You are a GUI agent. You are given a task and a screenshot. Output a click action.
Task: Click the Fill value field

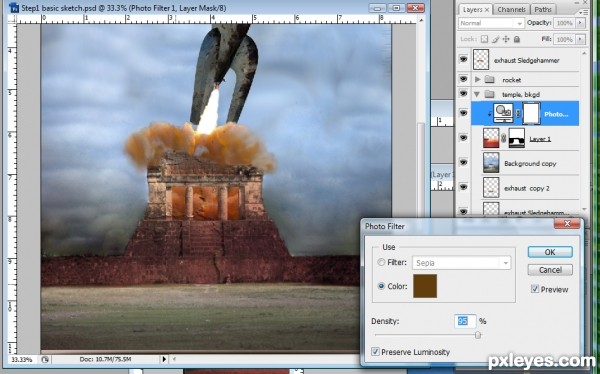point(564,39)
